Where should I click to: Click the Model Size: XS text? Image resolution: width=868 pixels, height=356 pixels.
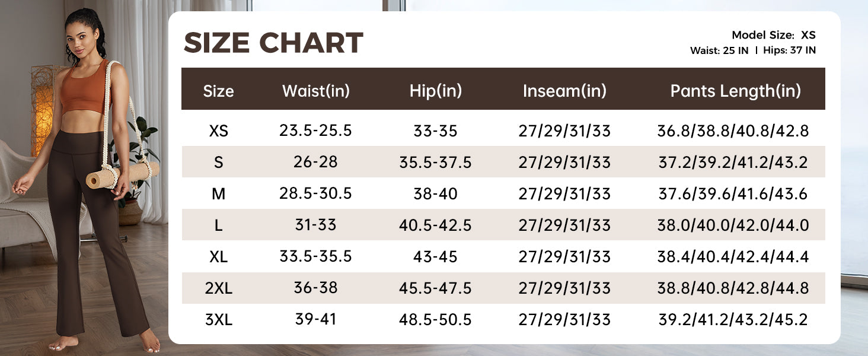click(773, 35)
